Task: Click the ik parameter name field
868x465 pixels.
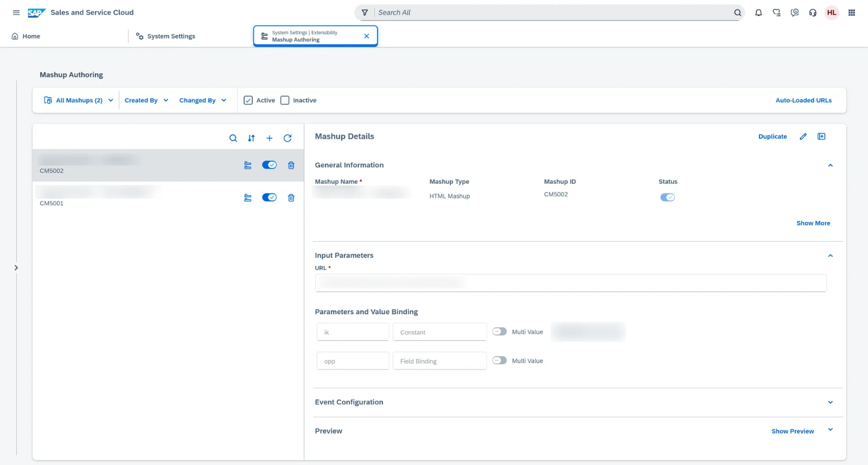Action: 353,332
